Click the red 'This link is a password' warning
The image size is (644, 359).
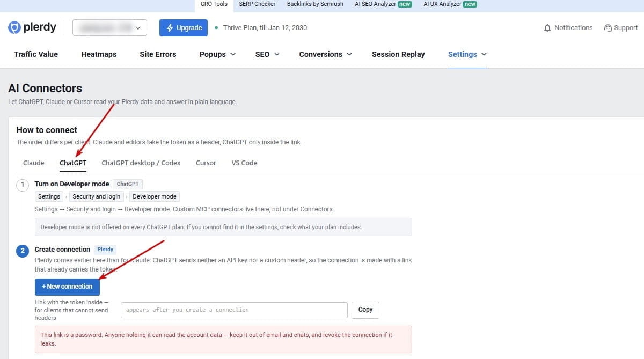(x=223, y=339)
